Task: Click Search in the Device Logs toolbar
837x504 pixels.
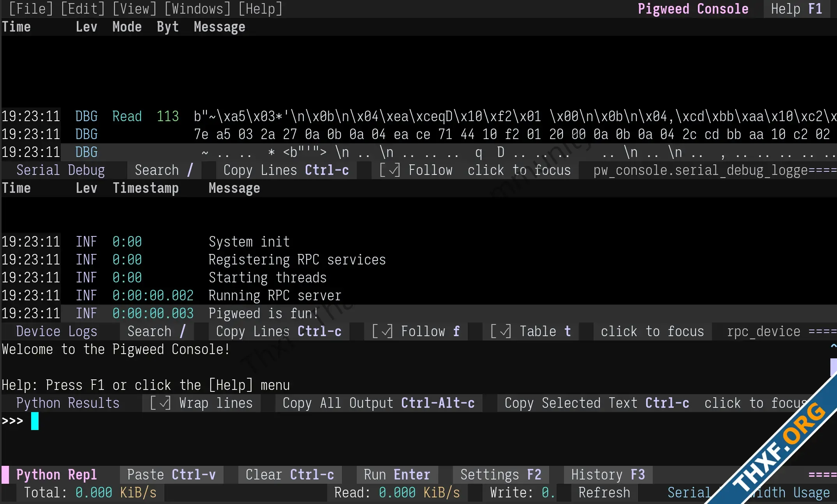Action: pyautogui.click(x=157, y=331)
